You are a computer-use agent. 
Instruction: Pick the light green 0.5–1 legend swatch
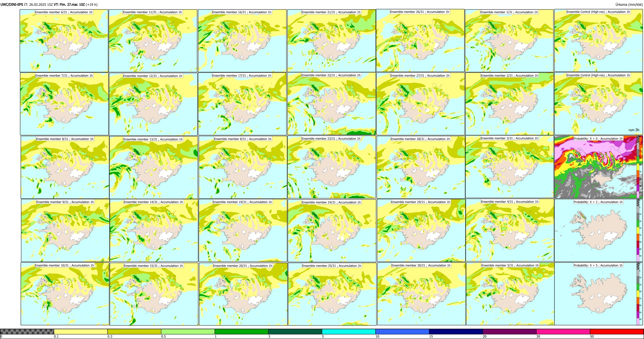coord(188,332)
